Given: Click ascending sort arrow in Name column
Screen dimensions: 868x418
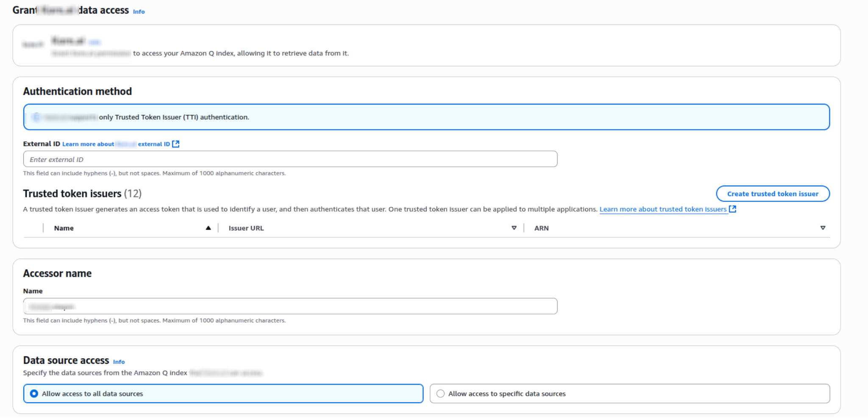Looking at the screenshot, I should point(208,228).
